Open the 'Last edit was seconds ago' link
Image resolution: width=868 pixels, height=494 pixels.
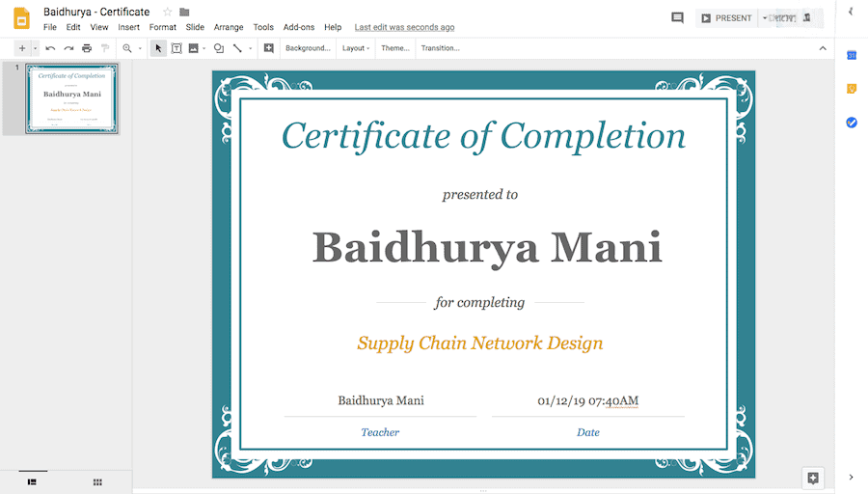(x=404, y=27)
